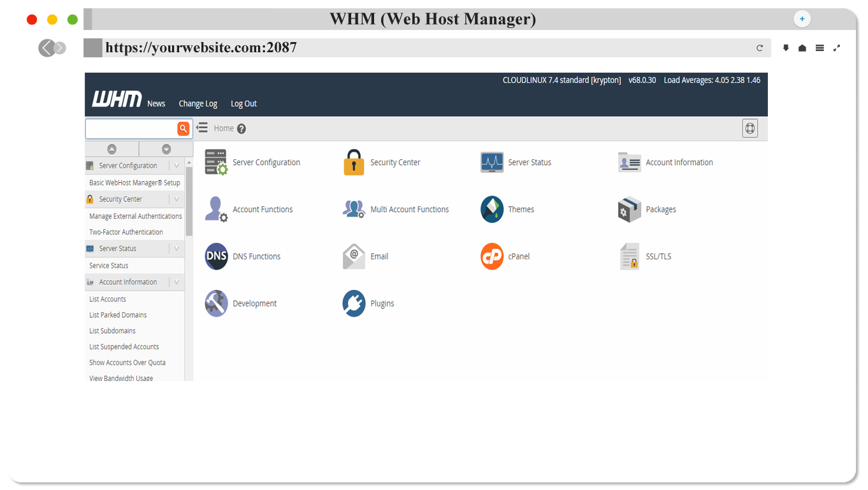The width and height of the screenshot is (868, 490).
Task: Open the Email envelope icon
Action: [x=354, y=257]
